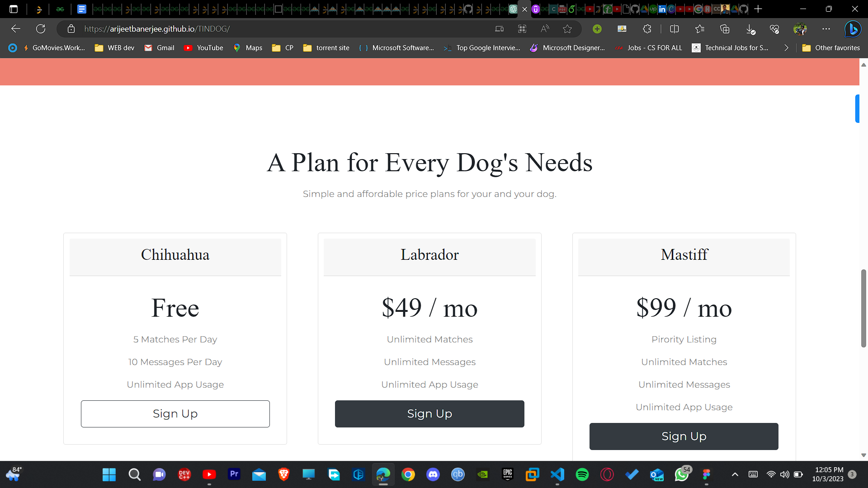Image resolution: width=868 pixels, height=488 pixels.
Task: Launch Figma from the taskbar
Action: (x=707, y=475)
